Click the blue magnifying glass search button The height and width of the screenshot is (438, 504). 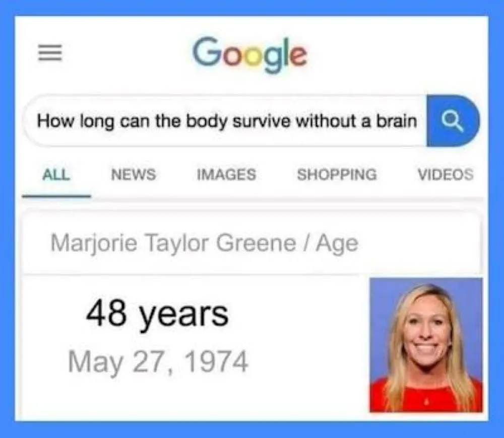click(x=453, y=121)
